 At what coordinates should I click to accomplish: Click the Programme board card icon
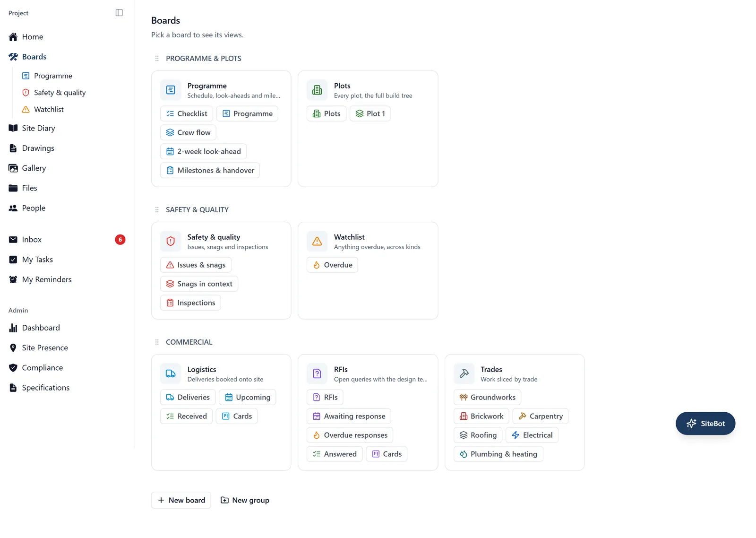(171, 90)
